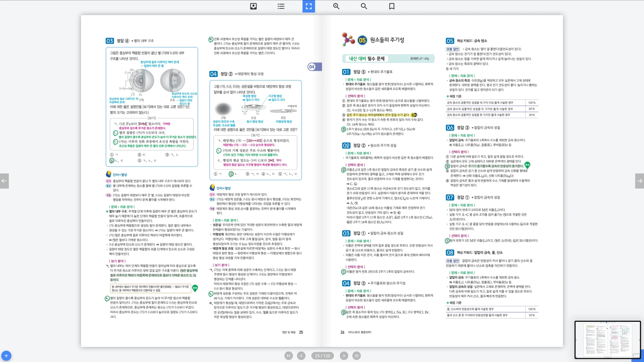Image resolution: width=644 pixels, height=362 pixels.
Task: Open search with the magnifier icon
Action: (x=364, y=6)
